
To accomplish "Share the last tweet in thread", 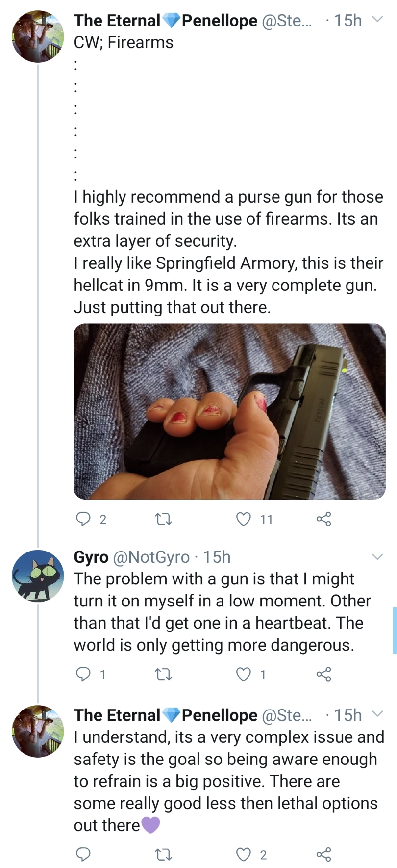I will pos(324,855).
